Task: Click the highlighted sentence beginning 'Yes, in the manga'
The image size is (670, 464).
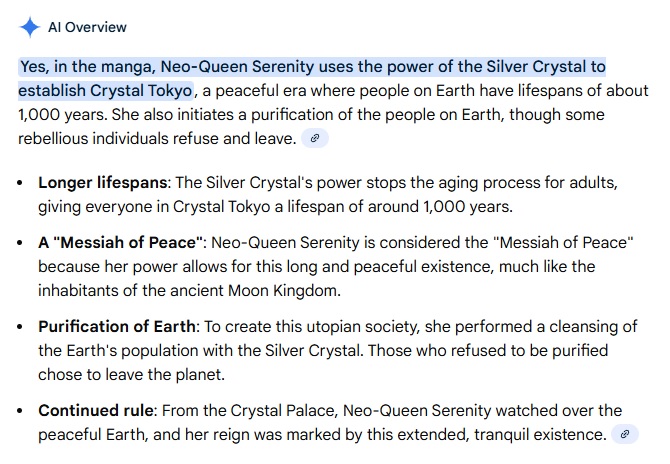Action: point(312,67)
